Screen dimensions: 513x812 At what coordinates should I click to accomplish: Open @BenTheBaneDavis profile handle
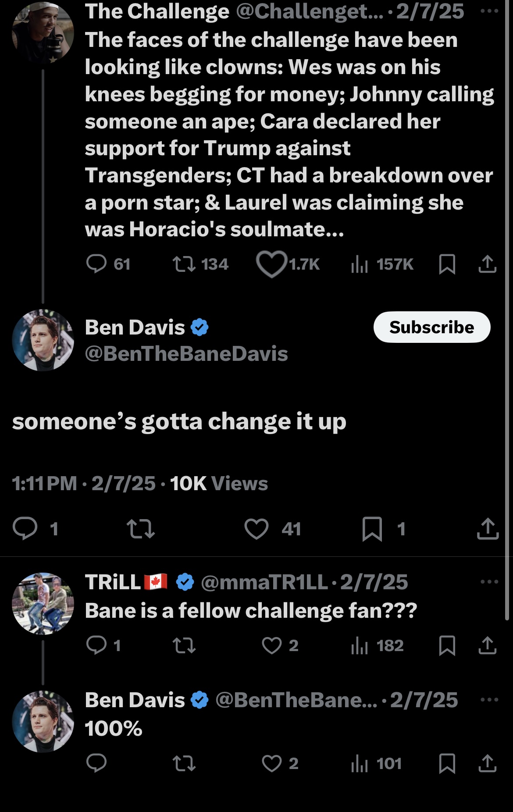(186, 354)
